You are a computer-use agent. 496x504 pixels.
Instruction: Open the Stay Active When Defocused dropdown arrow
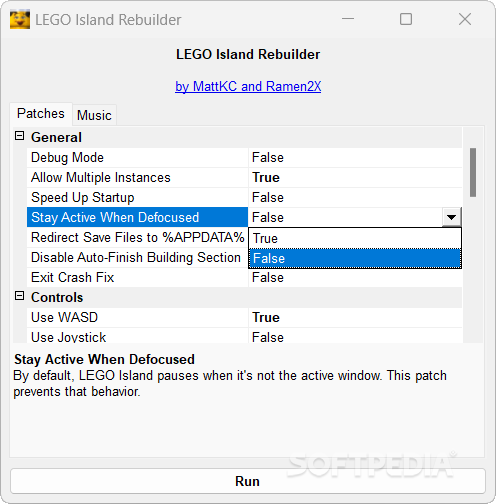pos(452,217)
